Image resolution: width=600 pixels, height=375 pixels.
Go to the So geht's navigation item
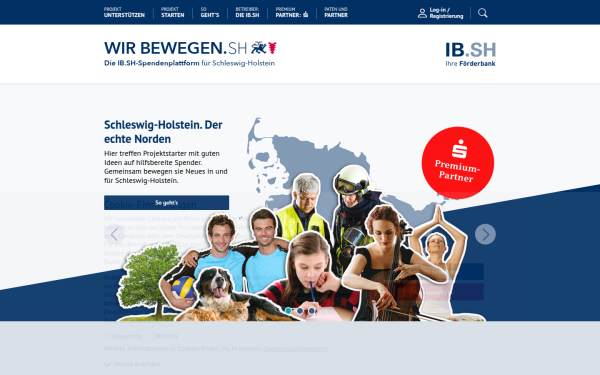pos(210,12)
